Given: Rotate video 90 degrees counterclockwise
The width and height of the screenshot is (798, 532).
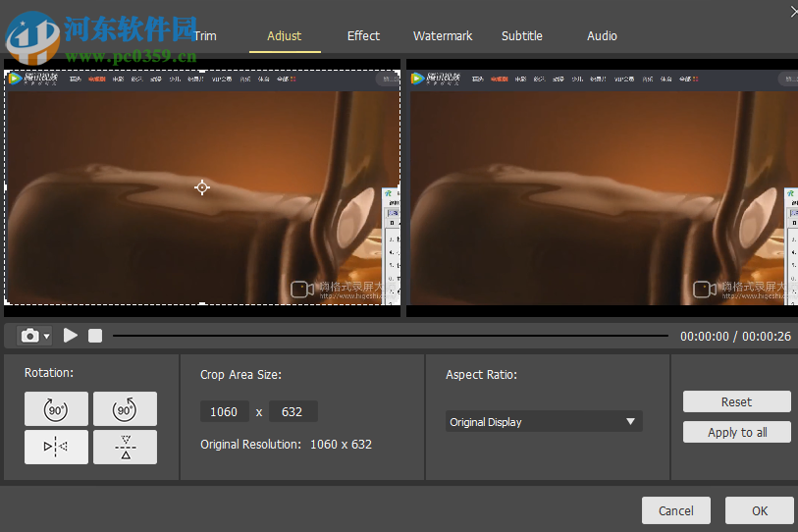Looking at the screenshot, I should pos(125,408).
